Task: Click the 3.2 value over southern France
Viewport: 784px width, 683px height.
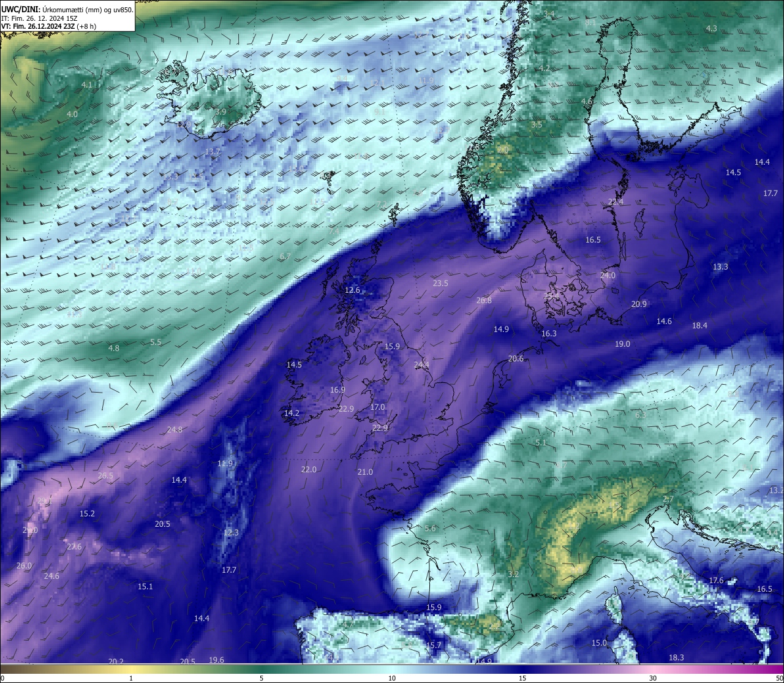Action: tap(513, 574)
